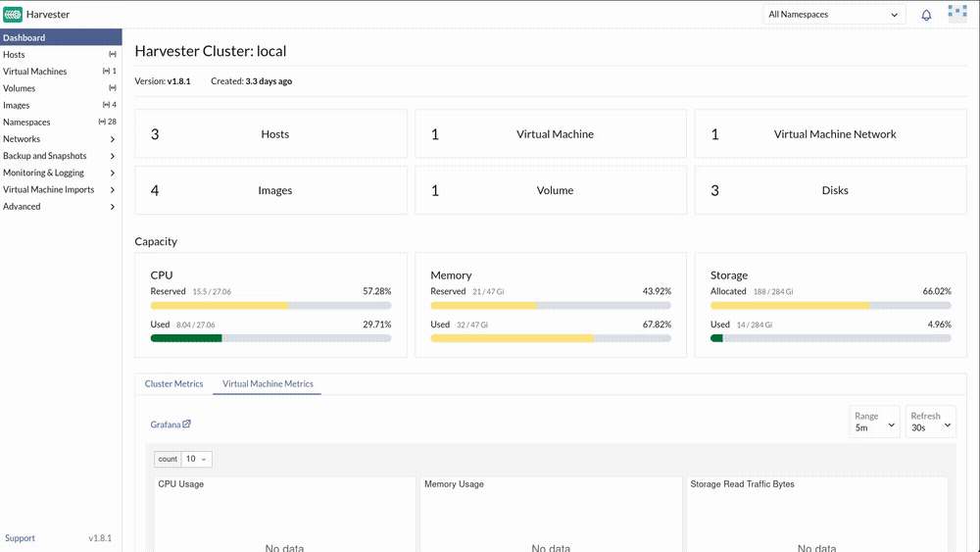Change the Range 5m dropdown
This screenshot has height=552, width=980.
[874, 422]
